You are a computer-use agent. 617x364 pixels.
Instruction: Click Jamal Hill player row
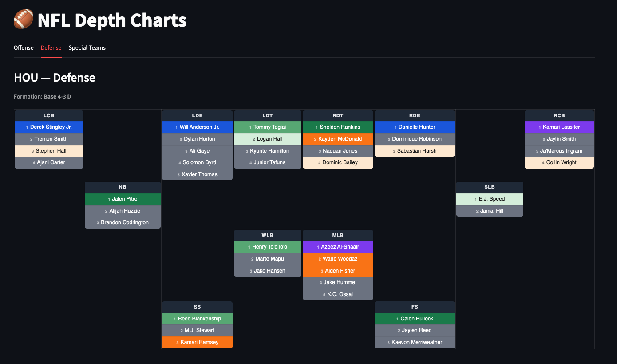490,211
